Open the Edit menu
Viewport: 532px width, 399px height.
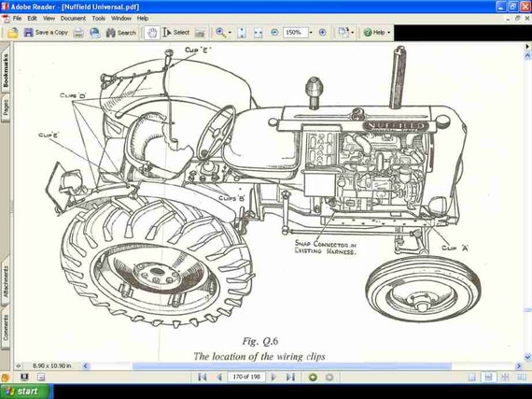click(32, 19)
